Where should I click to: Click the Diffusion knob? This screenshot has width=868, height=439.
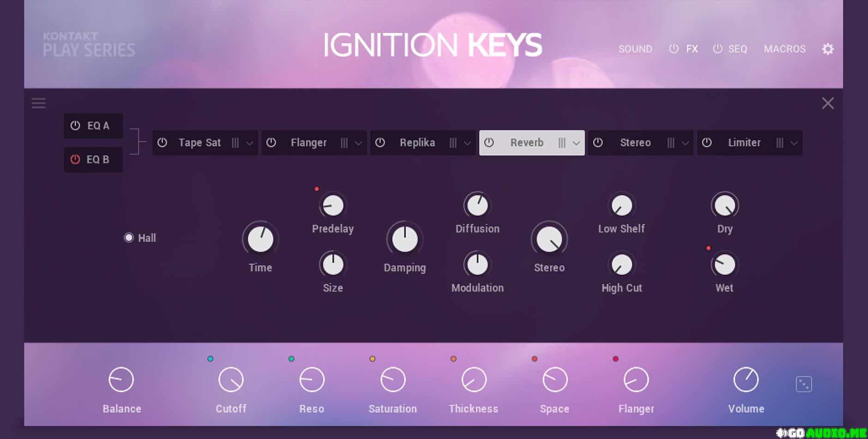click(477, 205)
